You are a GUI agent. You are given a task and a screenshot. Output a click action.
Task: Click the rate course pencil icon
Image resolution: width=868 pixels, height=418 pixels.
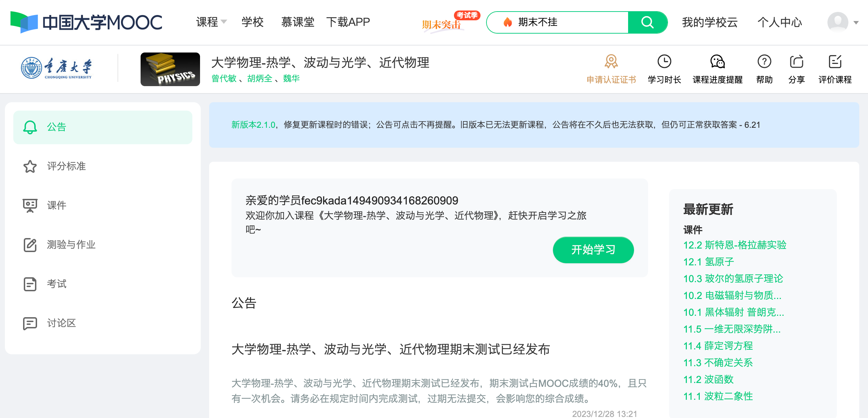click(x=835, y=62)
